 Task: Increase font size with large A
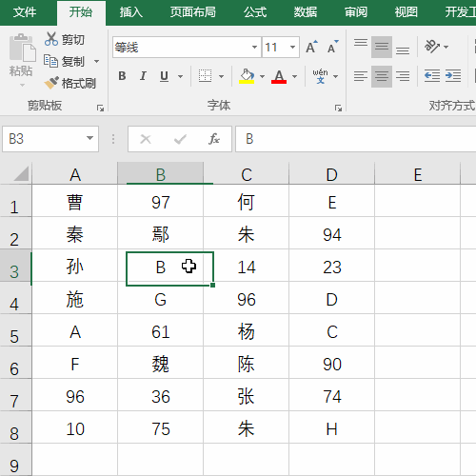pyautogui.click(x=311, y=47)
